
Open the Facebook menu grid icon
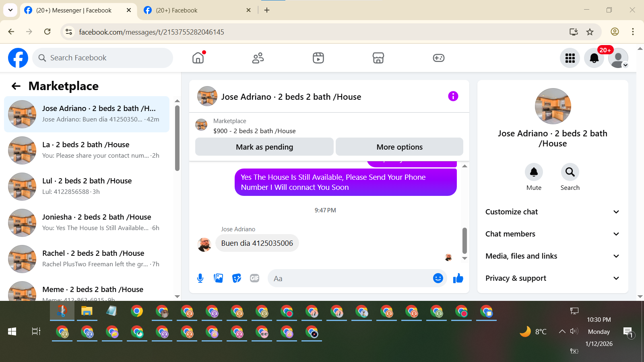point(570,58)
